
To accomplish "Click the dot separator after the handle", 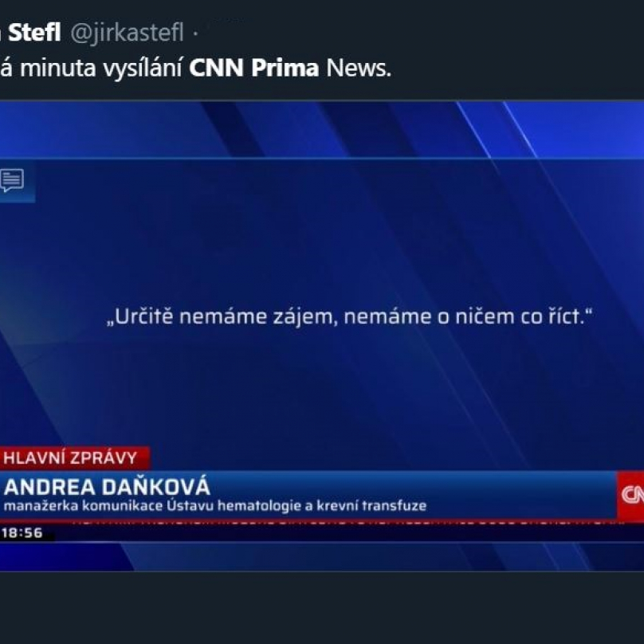I will click(x=195, y=33).
